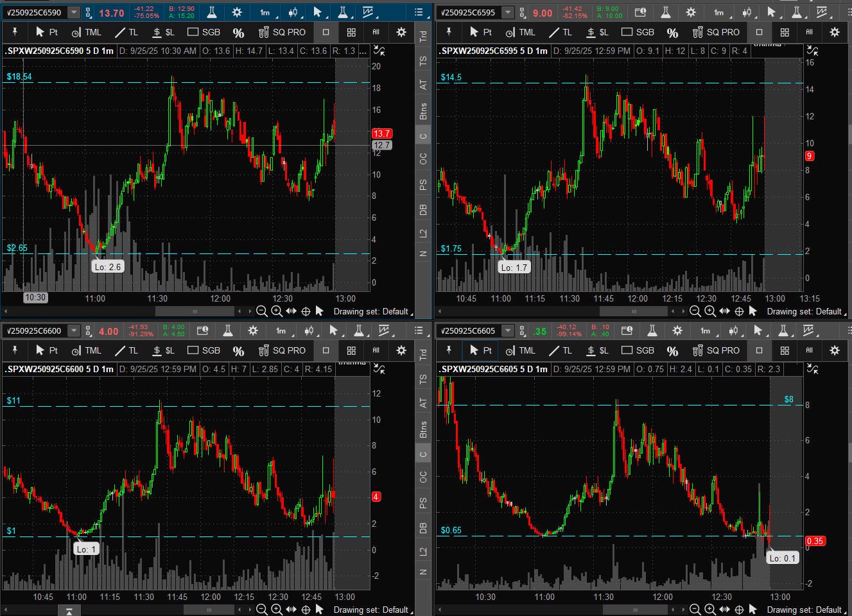Click the crosshair pan icon below the C6600 chart
Image resolution: width=852 pixels, height=616 pixels.
tap(306, 610)
